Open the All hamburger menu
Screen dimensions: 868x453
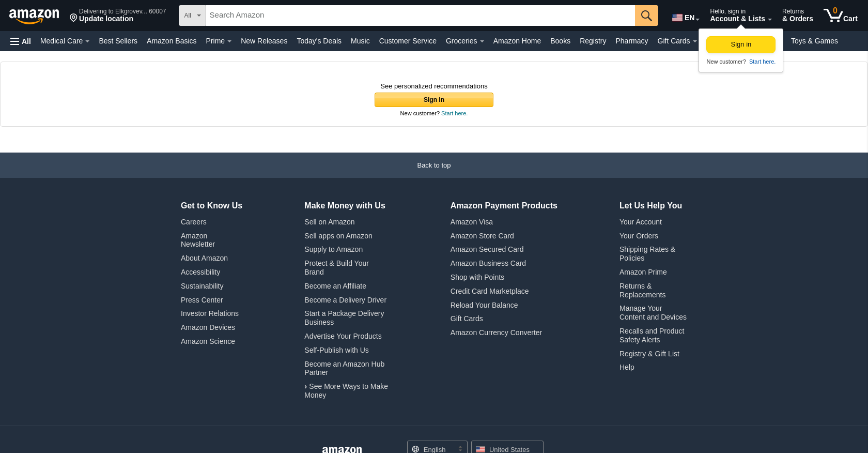point(21,41)
